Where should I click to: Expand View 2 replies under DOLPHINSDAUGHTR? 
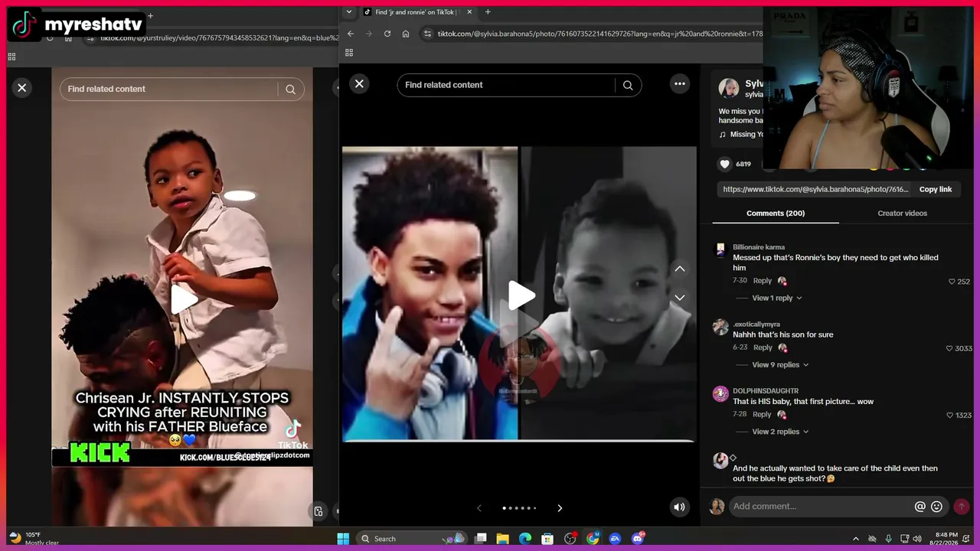[x=780, y=432]
